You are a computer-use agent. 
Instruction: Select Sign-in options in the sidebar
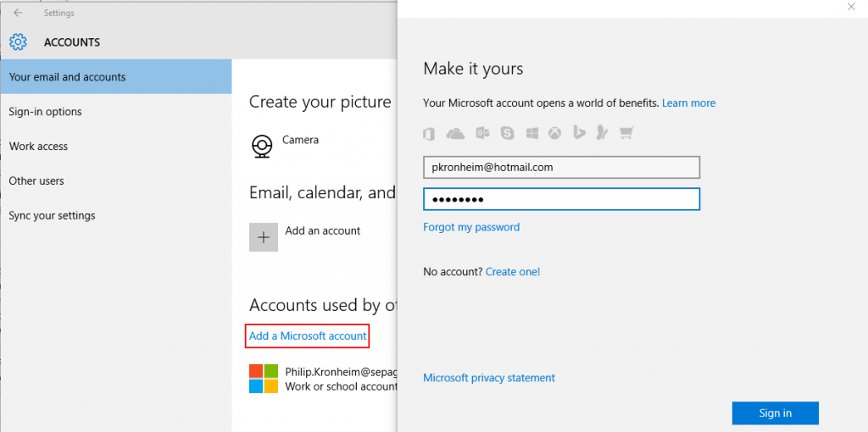point(46,112)
